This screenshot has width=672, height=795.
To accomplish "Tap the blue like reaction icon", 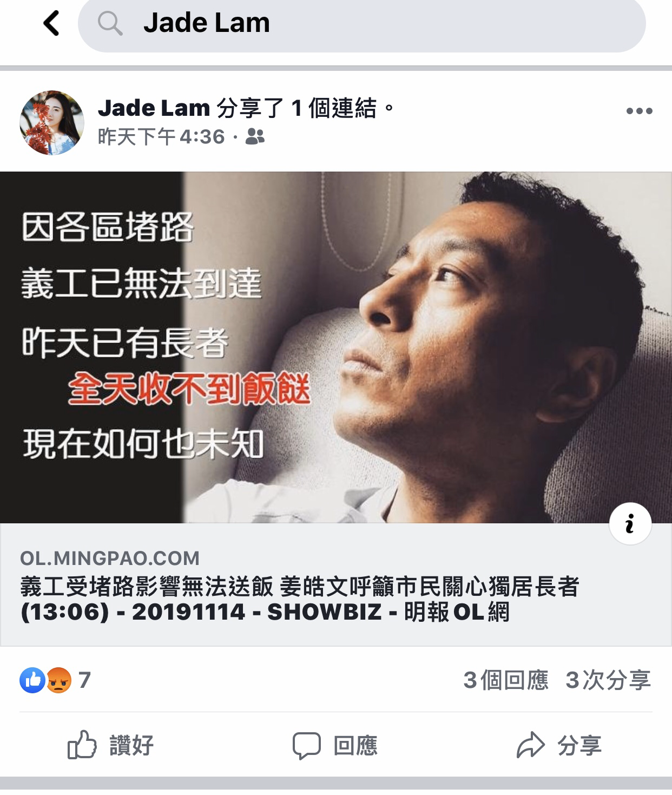I will tap(33, 680).
